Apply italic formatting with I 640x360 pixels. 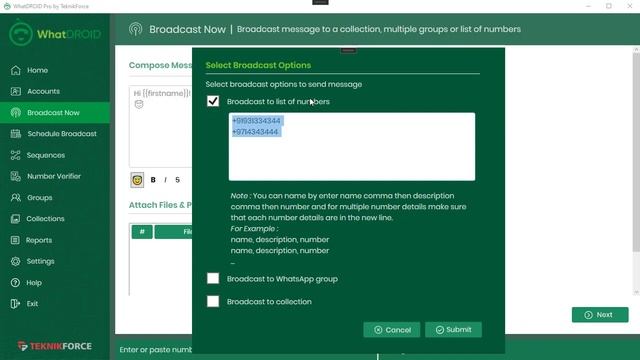pyautogui.click(x=165, y=180)
